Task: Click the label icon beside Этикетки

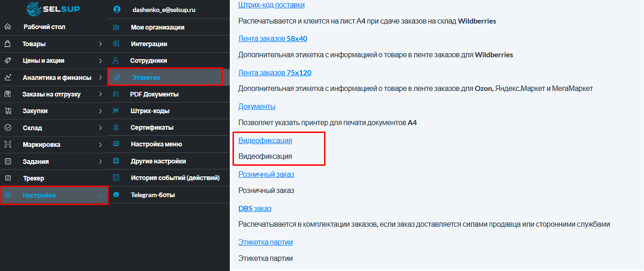Action: coord(117,78)
